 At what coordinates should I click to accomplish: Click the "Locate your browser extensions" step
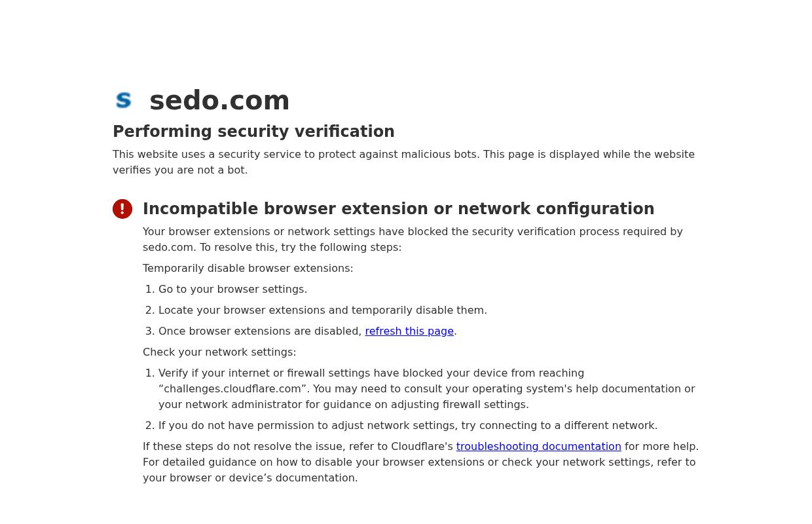(322, 310)
